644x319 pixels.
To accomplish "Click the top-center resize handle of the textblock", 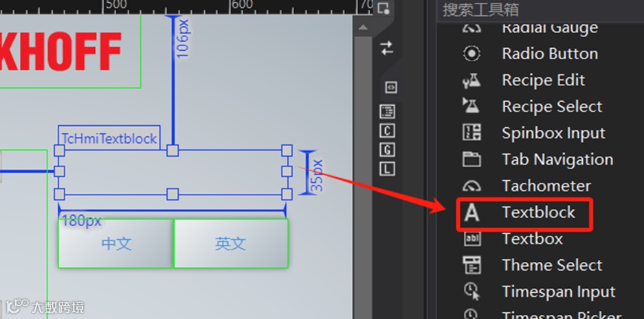I will click(x=173, y=151).
